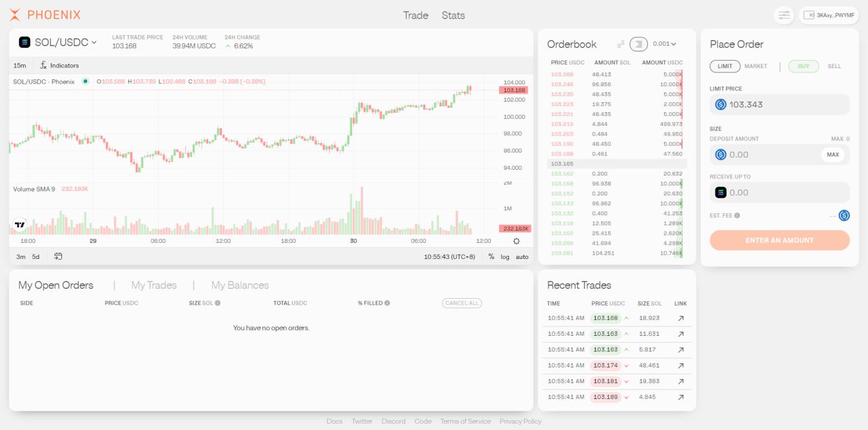Click the connected wallet 3KAxy...PWYMF button
The height and width of the screenshot is (430, 868).
828,15
